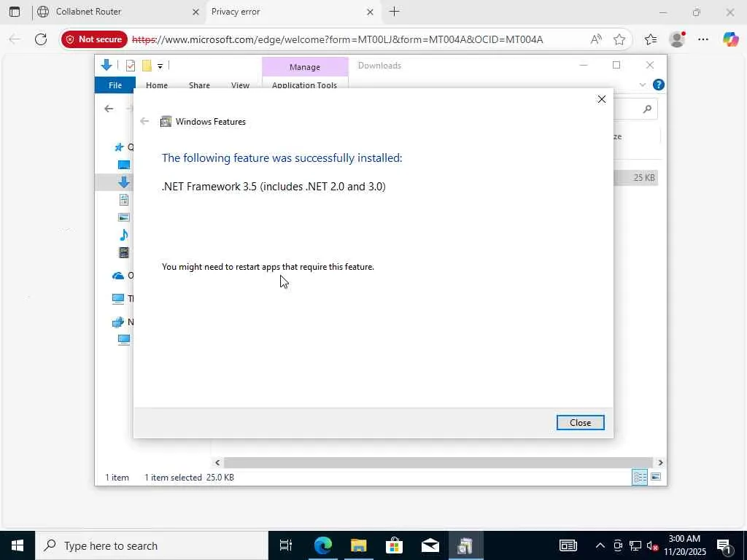This screenshot has width=747, height=560.
Task: Switch to Large icons view in status bar
Action: click(656, 477)
